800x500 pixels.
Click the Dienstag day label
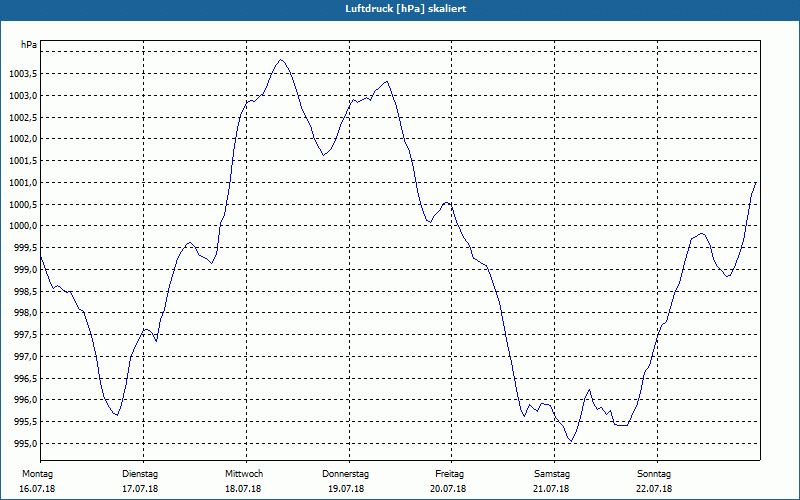(x=140, y=474)
